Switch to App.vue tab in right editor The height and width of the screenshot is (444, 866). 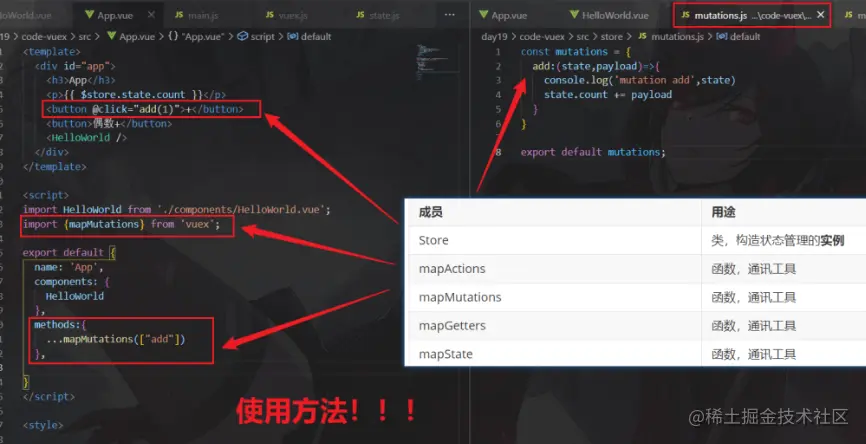pos(509,15)
